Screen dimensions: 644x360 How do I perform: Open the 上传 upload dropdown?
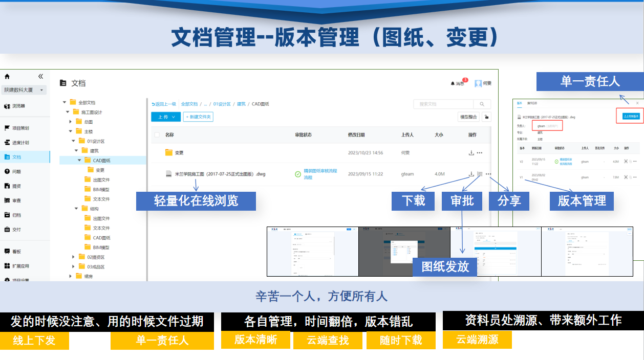point(166,117)
